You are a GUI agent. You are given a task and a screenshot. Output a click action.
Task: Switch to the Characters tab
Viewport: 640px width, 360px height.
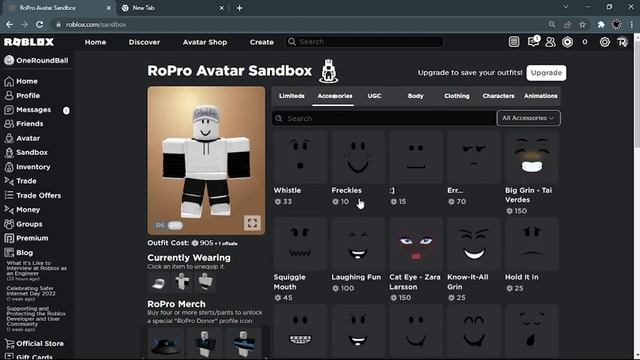point(498,96)
